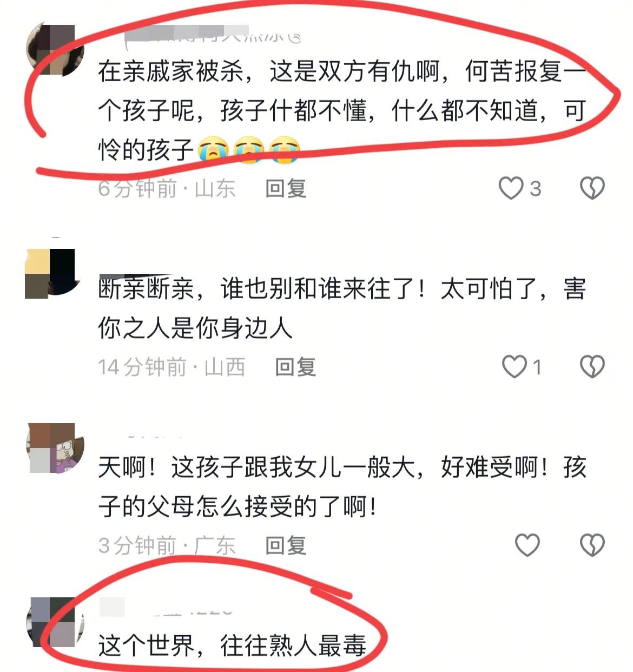Like the Guangdong comment about daughter
633x672 pixels.
tap(527, 545)
